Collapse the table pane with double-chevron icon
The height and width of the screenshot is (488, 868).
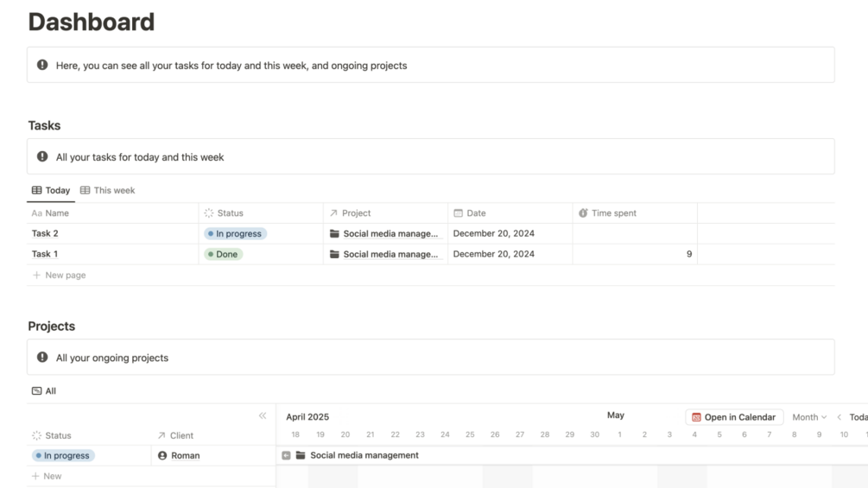tap(263, 415)
